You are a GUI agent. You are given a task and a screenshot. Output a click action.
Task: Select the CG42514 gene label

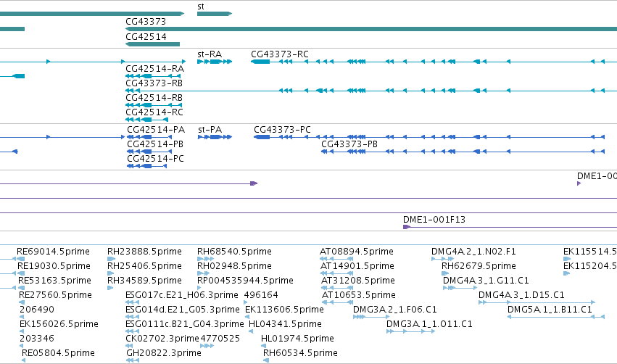[146, 36]
